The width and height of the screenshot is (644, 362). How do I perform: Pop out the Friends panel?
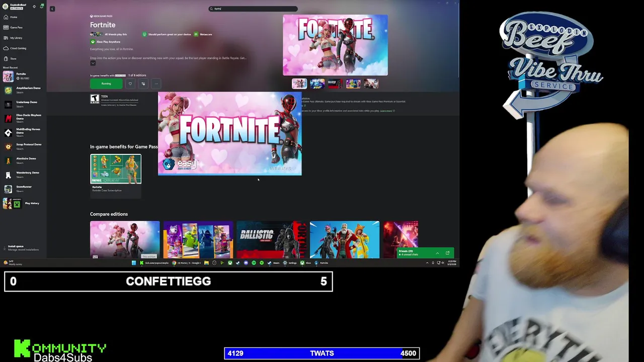click(x=447, y=253)
